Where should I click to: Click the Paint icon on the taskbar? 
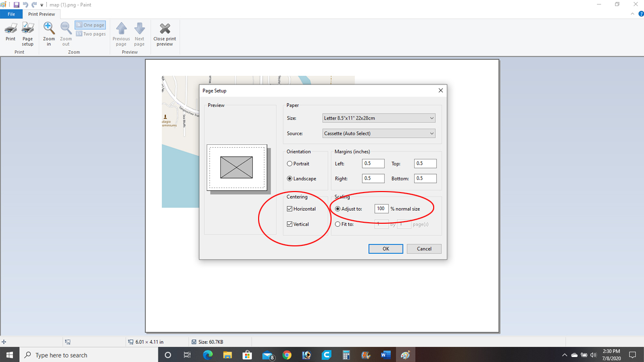coord(406,355)
